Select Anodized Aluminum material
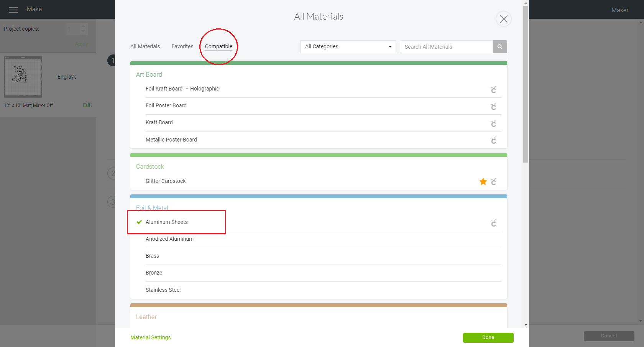The image size is (644, 347). tap(169, 239)
